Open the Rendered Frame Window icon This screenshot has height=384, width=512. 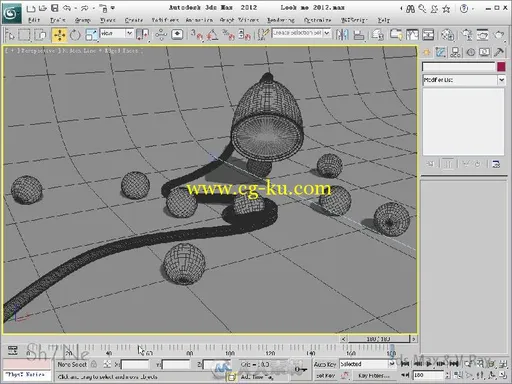pyautogui.click(x=482, y=35)
